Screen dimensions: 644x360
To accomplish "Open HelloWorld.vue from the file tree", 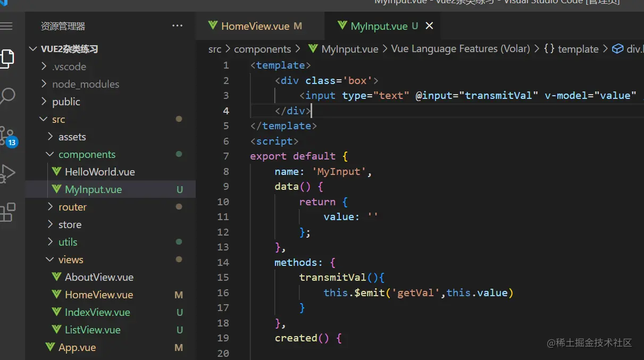I will [95, 171].
